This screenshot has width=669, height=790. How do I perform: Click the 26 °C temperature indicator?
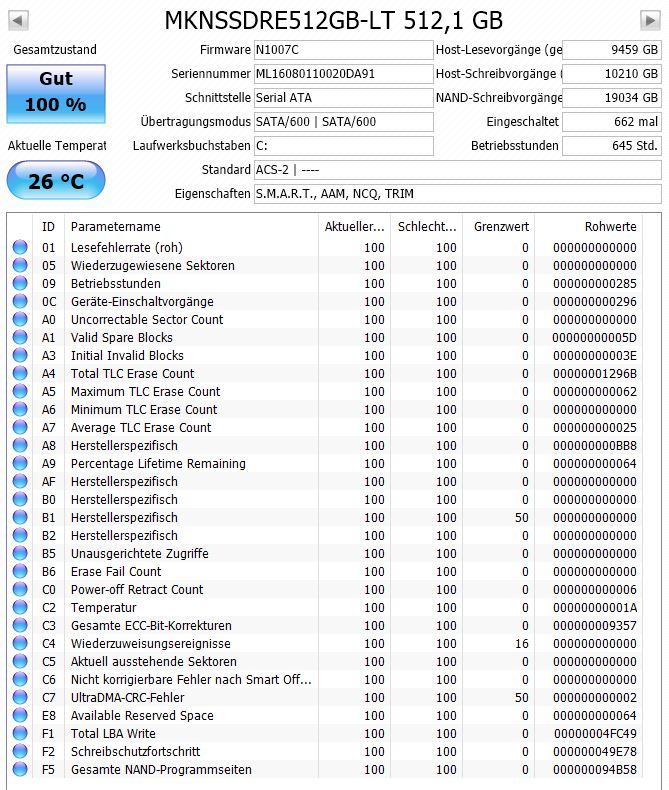click(56, 180)
